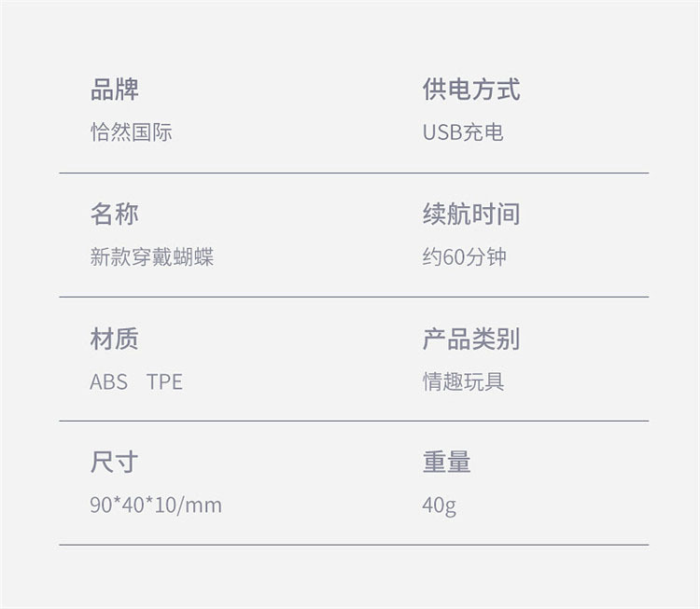The width and height of the screenshot is (700, 609).
Task: Click the 供电方式 heading
Action: pos(471,90)
